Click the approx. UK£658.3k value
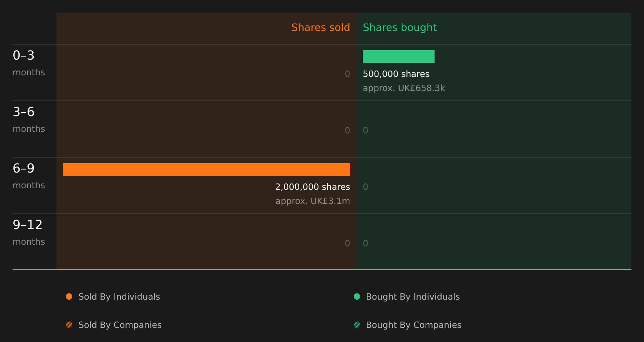The width and height of the screenshot is (644, 342). (404, 88)
